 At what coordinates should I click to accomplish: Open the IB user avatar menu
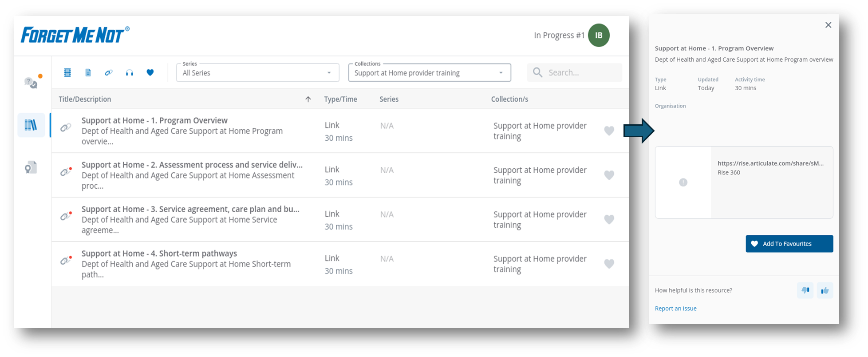point(599,35)
